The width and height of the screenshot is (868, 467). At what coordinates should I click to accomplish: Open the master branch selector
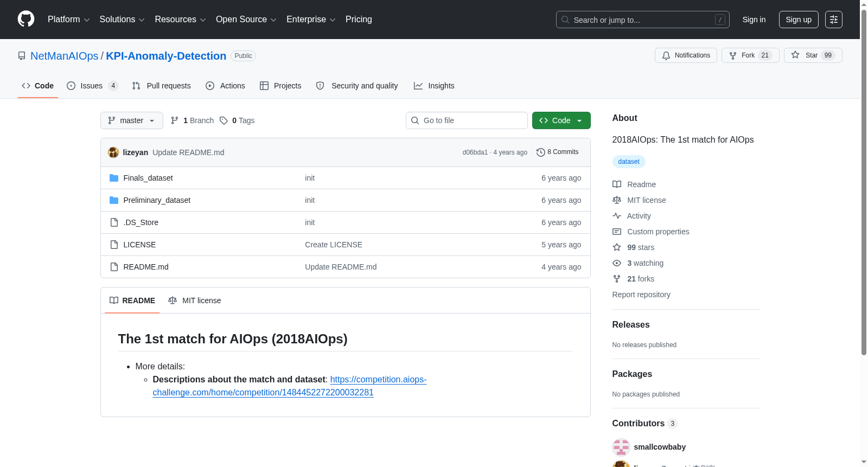click(132, 120)
